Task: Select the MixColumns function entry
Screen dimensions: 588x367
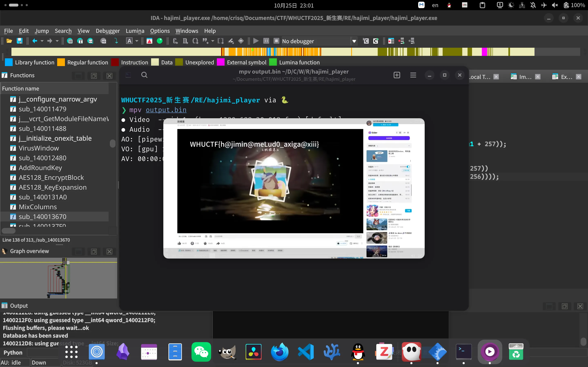Action: [x=38, y=207]
